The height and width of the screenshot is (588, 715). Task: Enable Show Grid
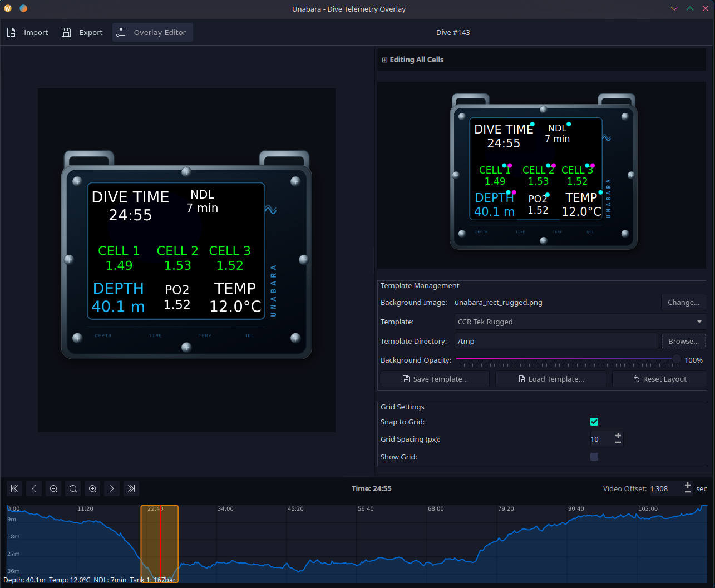(x=594, y=457)
